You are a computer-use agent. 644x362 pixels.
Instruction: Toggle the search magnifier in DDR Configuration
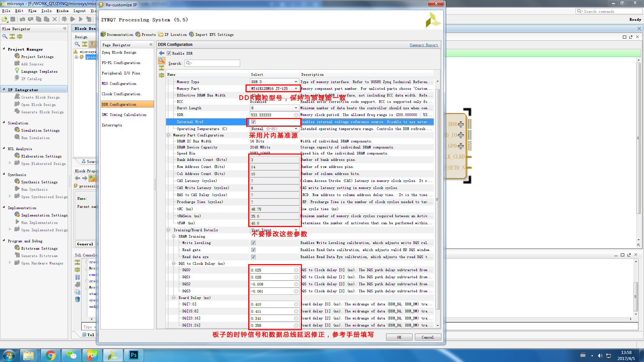pyautogui.click(x=162, y=61)
